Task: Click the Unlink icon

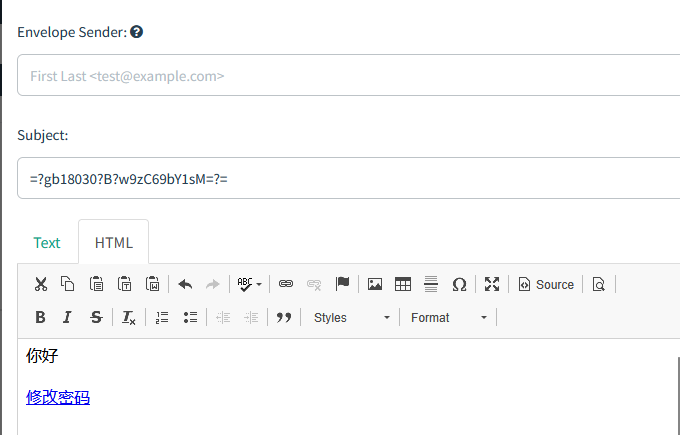Action: tap(314, 285)
